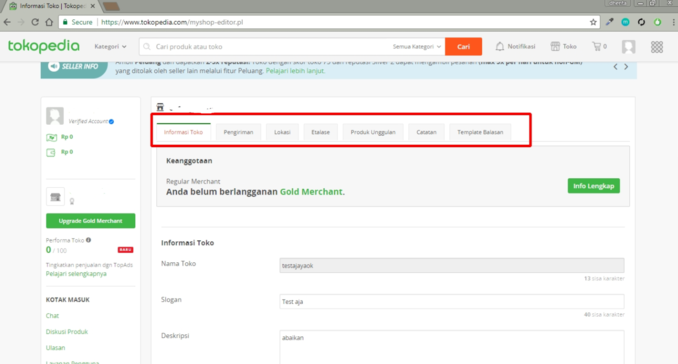Open the Lokasi tab
This screenshot has width=678, height=364.
coord(282,132)
